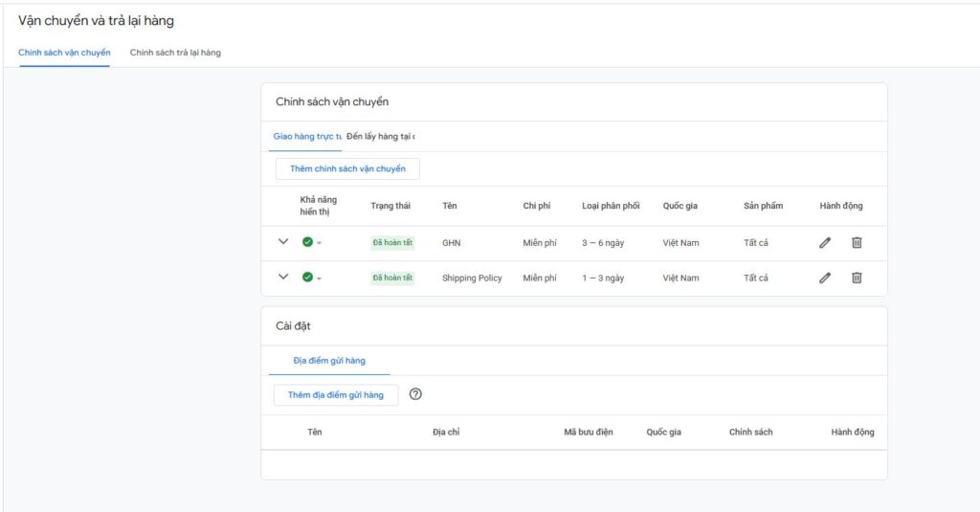This screenshot has height=512, width=980.
Task: Click the 1 – 3 ngày delivery time
Action: [603, 278]
